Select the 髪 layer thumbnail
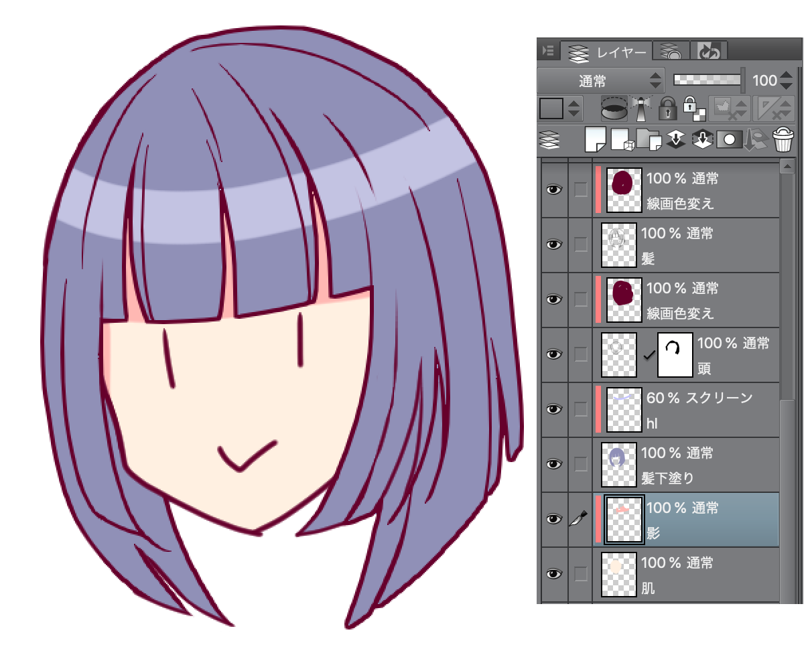Image resolution: width=812 pixels, height=663 pixels. tap(619, 245)
